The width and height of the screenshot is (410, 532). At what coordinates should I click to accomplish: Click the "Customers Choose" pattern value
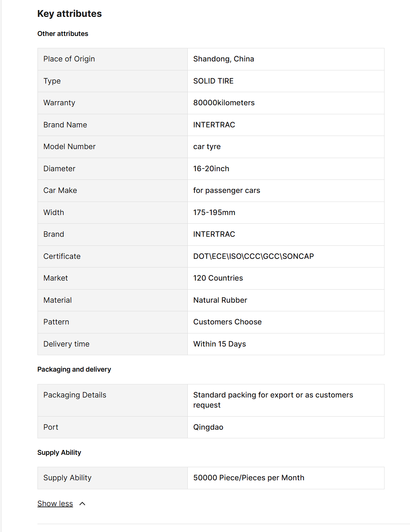[227, 322]
